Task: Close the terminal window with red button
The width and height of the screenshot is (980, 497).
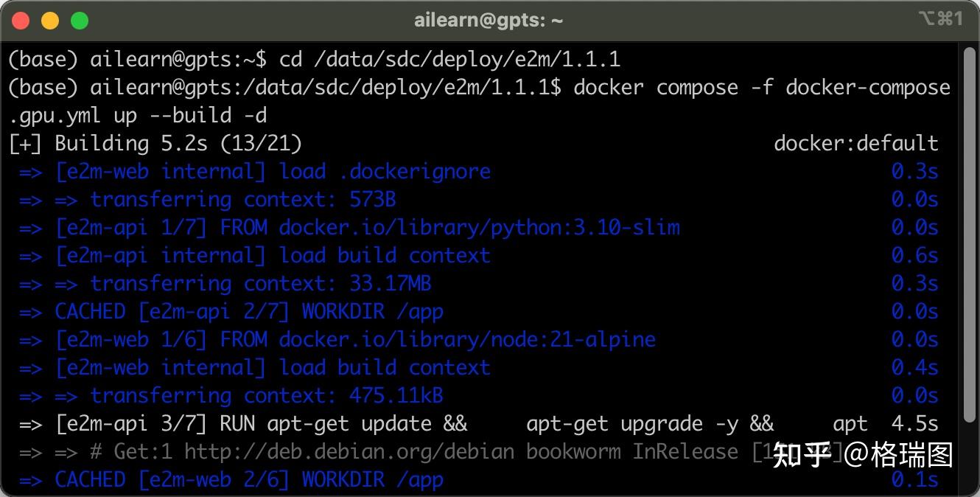Action: pos(21,20)
